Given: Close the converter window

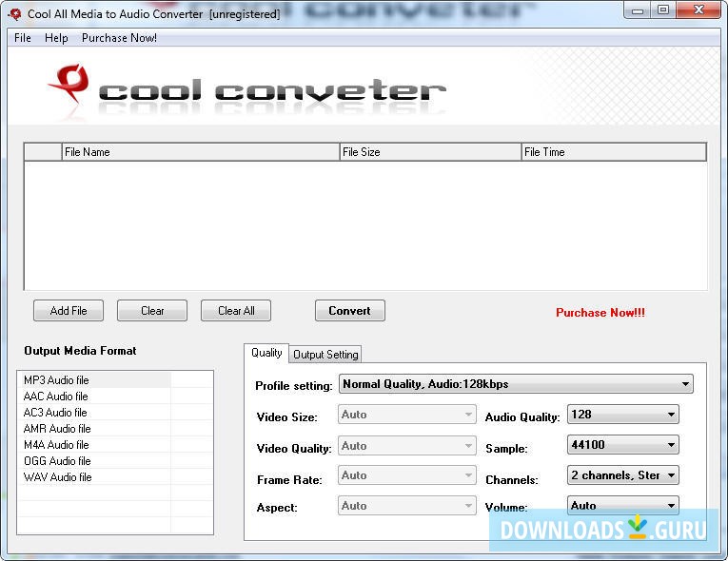Looking at the screenshot, I should click(x=698, y=10).
